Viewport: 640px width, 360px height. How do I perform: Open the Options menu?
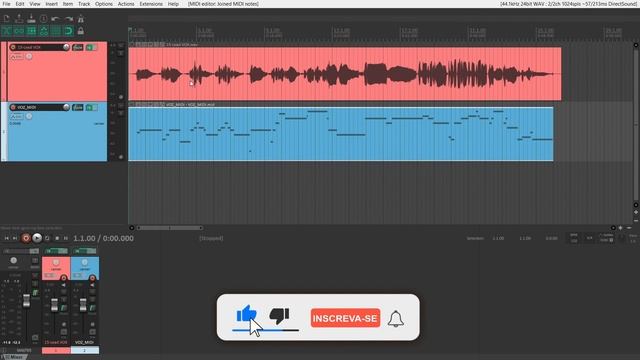pos(104,4)
